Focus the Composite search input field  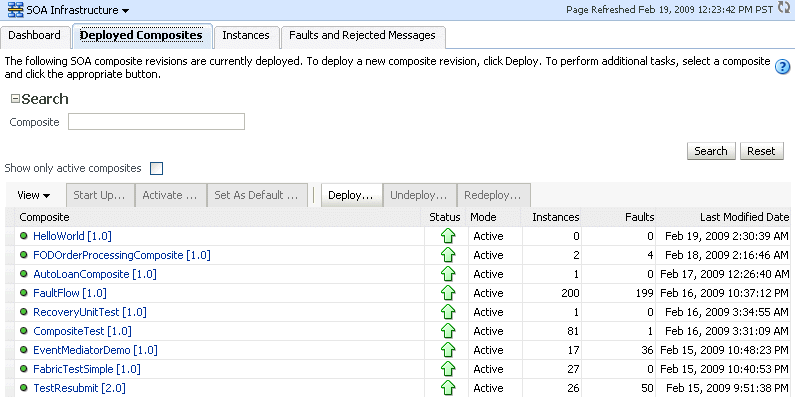157,122
